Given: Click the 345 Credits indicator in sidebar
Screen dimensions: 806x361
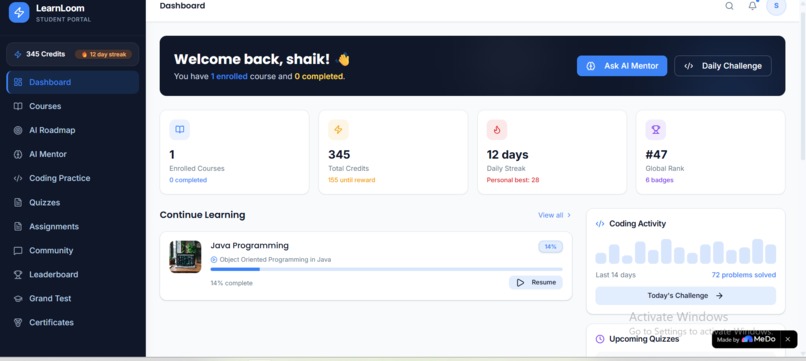Looking at the screenshot, I should [x=40, y=54].
